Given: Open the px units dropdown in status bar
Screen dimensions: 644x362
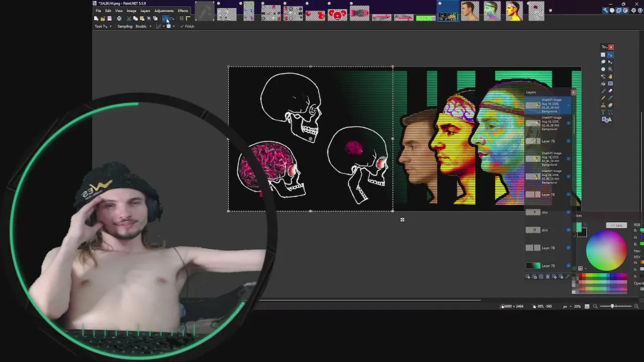Looking at the screenshot, I should click(566, 306).
